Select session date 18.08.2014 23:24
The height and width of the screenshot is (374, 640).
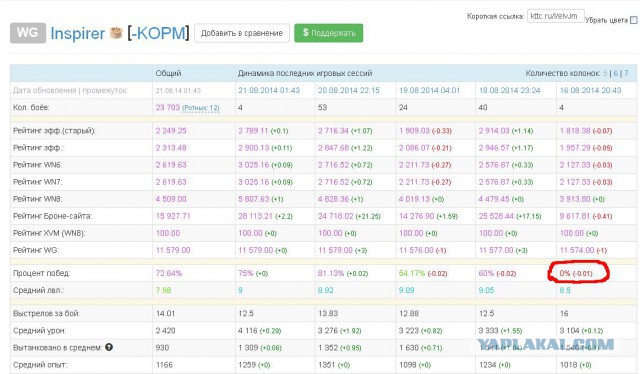coord(509,90)
